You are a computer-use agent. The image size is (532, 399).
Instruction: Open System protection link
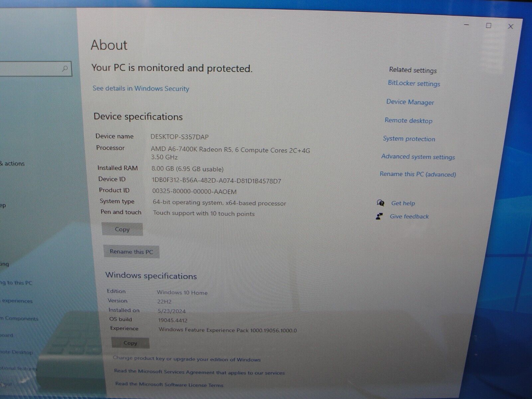coord(409,139)
